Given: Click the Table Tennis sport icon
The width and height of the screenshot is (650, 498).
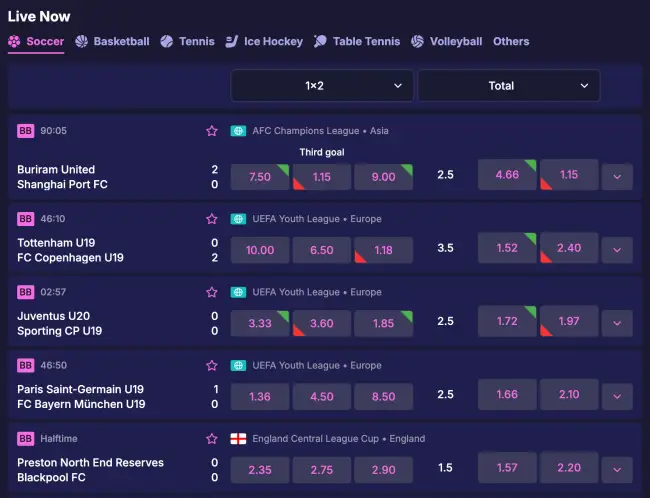Looking at the screenshot, I should tap(320, 42).
